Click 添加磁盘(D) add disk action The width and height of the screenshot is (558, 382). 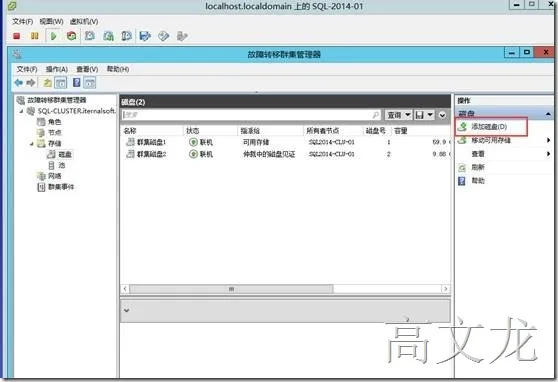pyautogui.click(x=489, y=126)
